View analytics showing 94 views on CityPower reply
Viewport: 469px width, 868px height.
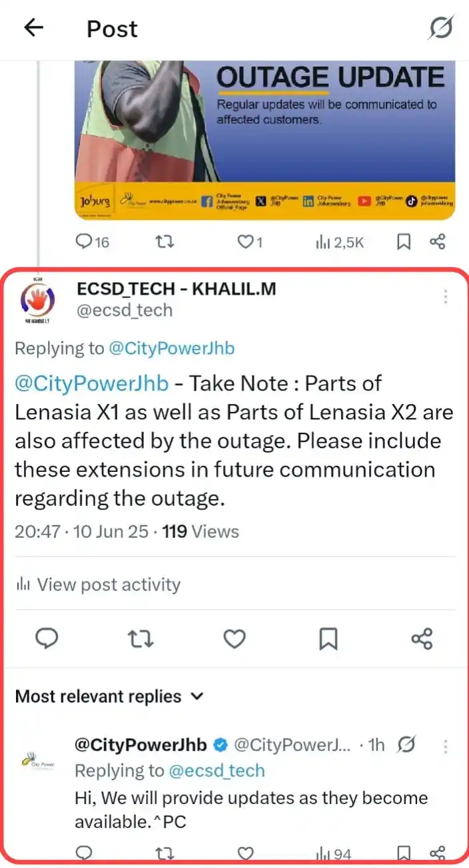pos(332,853)
